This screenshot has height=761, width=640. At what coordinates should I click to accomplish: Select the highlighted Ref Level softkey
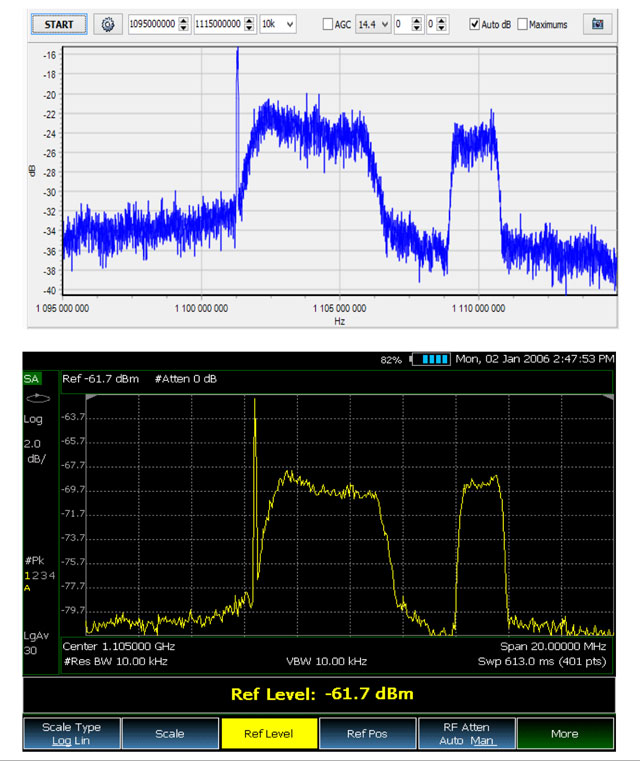[x=268, y=733]
